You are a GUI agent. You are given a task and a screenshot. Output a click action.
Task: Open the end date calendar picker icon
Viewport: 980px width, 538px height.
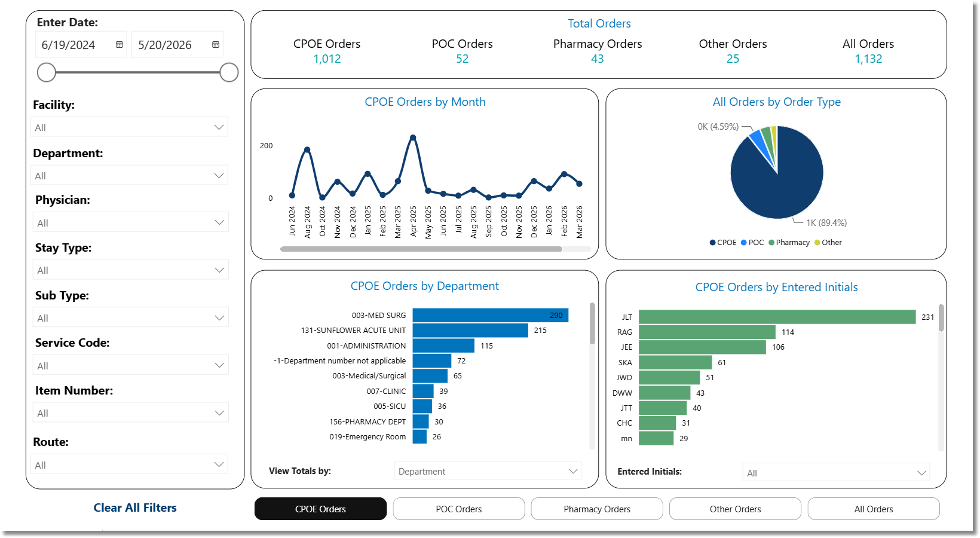216,45
